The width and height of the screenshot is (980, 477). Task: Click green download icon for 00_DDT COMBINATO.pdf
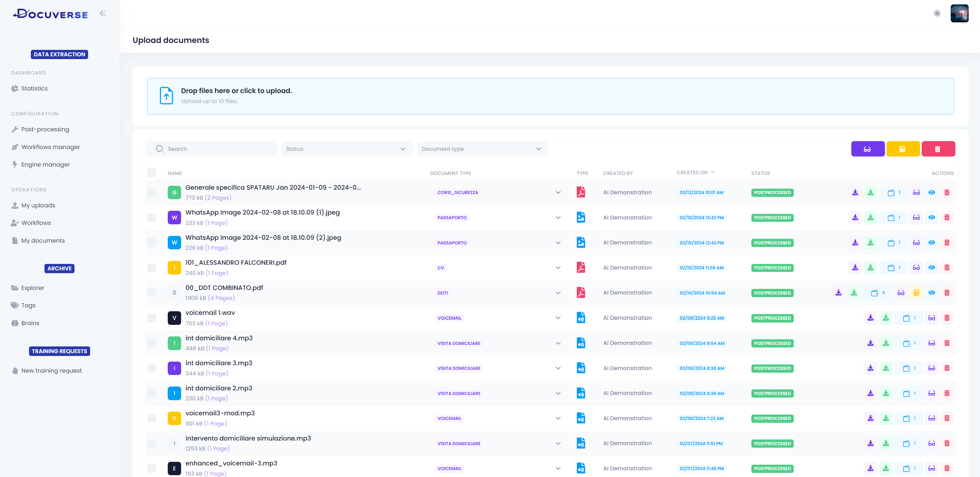854,293
